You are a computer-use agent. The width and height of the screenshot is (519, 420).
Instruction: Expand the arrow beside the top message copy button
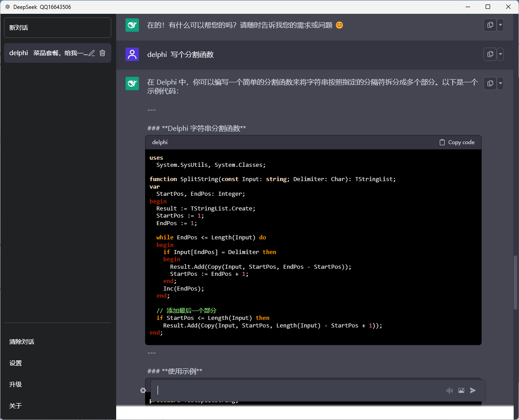[x=500, y=25]
